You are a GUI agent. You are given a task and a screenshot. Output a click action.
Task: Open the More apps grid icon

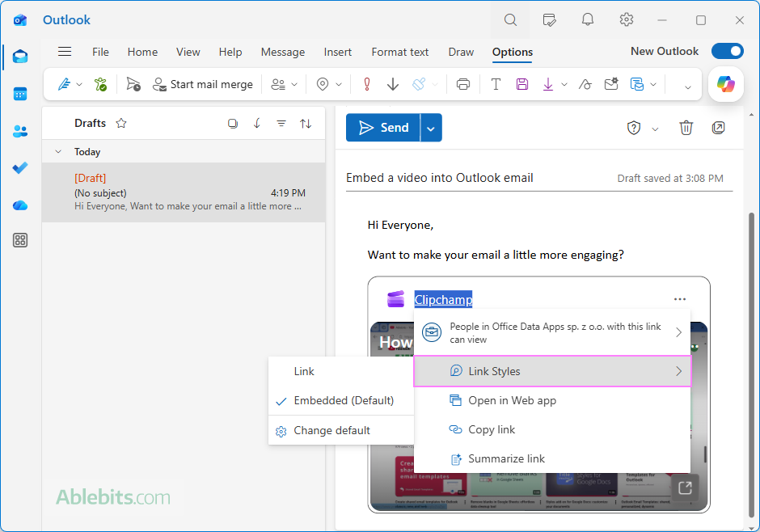pyautogui.click(x=20, y=240)
